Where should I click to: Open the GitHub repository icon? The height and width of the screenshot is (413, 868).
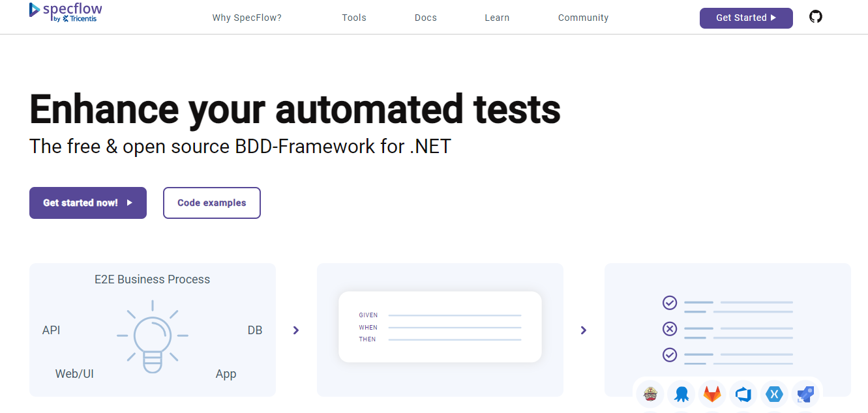click(x=815, y=17)
